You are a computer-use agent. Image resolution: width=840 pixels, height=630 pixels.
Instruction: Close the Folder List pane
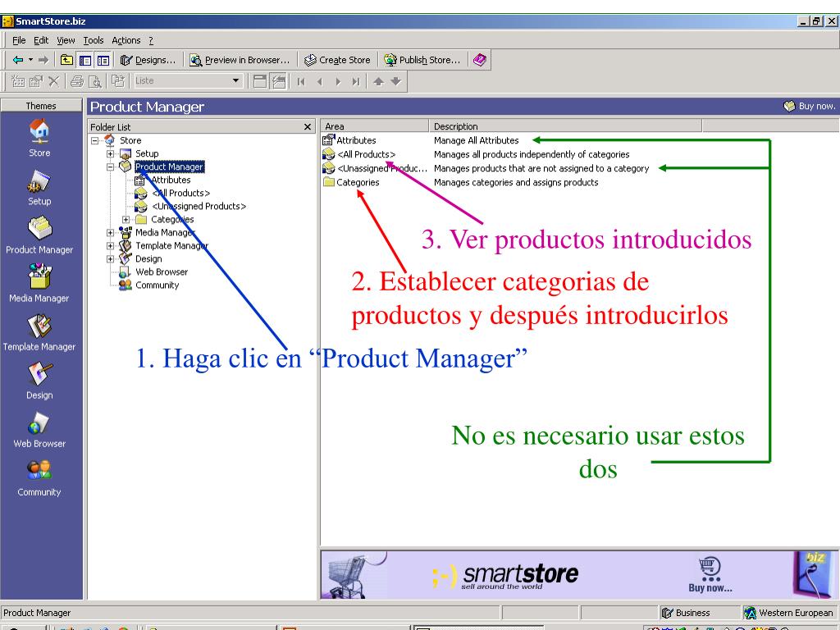(308, 127)
